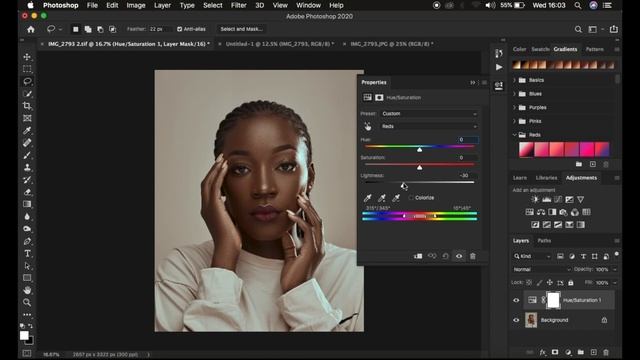Expand the Purples gradient folder
The height and width of the screenshot is (360, 640).
tap(514, 107)
